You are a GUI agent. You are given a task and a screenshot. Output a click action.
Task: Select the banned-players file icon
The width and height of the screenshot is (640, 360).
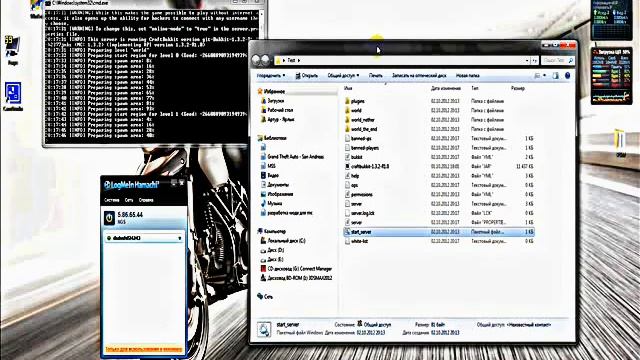pyautogui.click(x=347, y=148)
